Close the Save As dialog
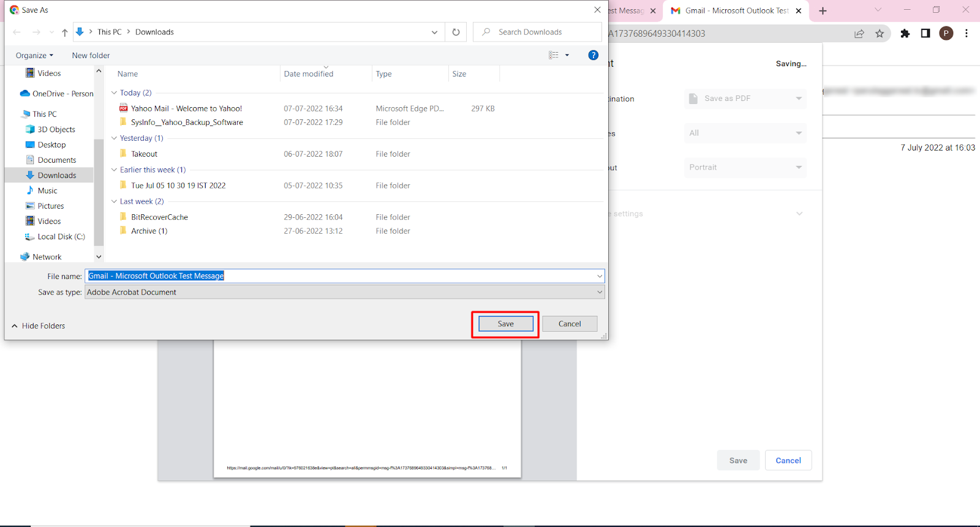Image resolution: width=980 pixels, height=527 pixels. pos(597,10)
